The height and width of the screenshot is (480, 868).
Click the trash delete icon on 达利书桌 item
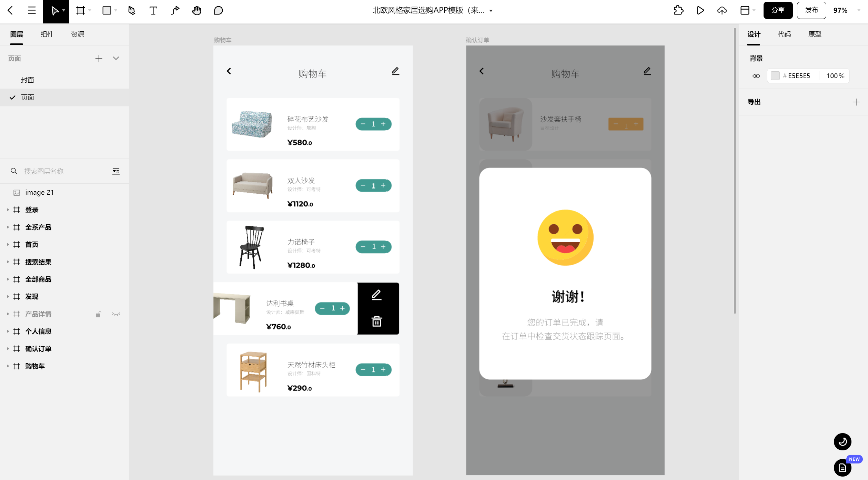[x=376, y=321]
